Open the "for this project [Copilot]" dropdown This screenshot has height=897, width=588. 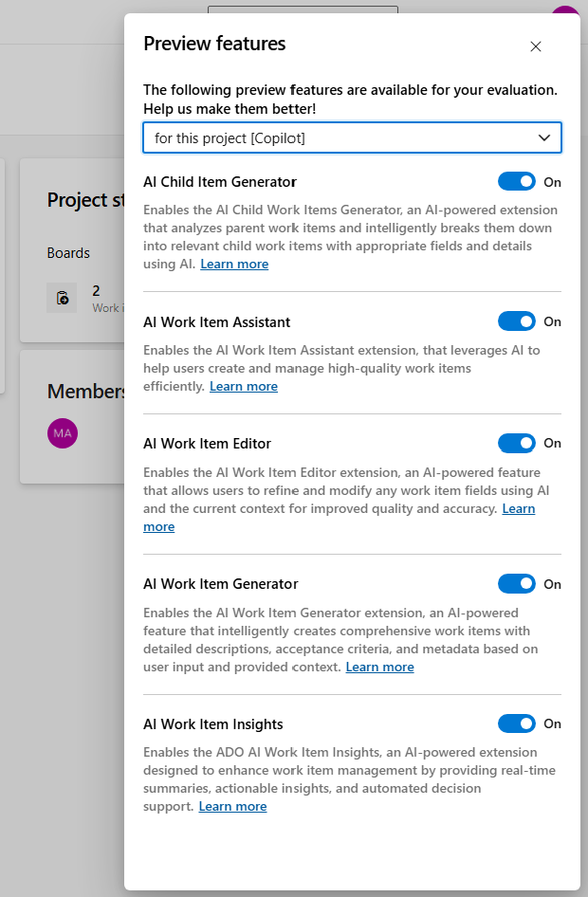point(352,137)
